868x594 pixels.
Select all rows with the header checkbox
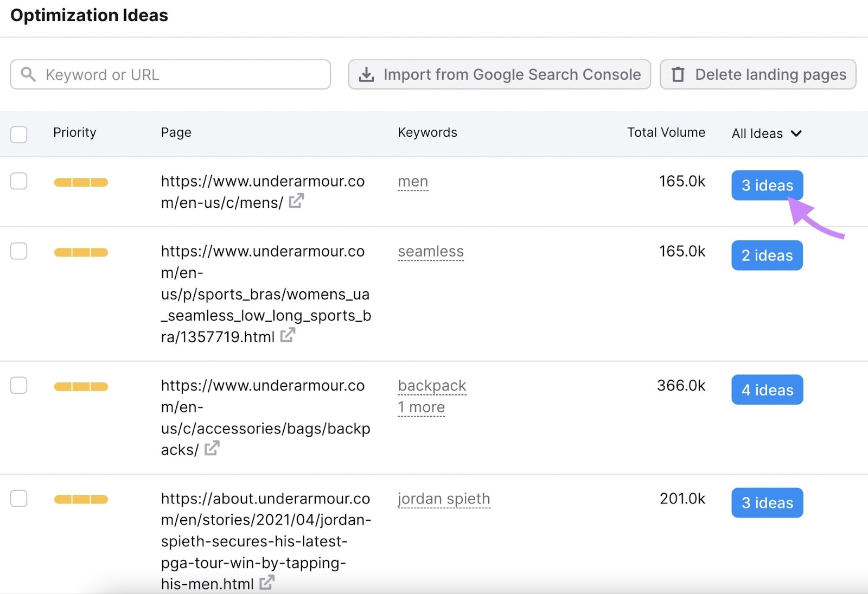pyautogui.click(x=18, y=135)
